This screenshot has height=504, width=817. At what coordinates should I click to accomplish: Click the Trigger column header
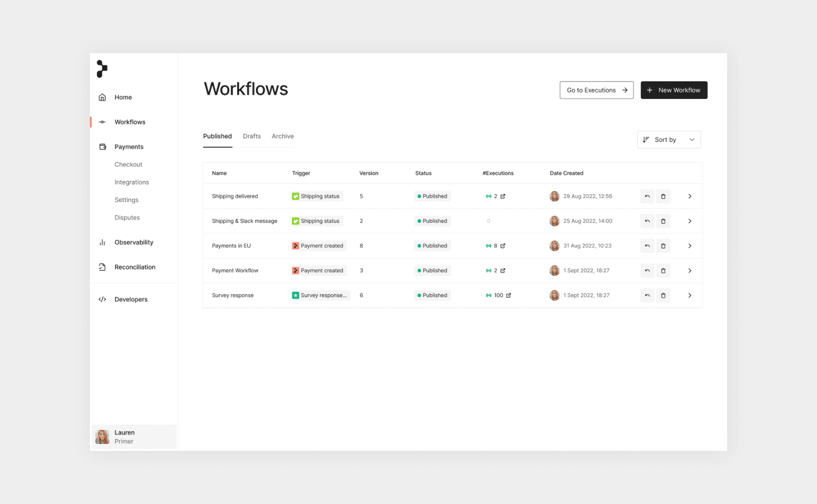(301, 173)
